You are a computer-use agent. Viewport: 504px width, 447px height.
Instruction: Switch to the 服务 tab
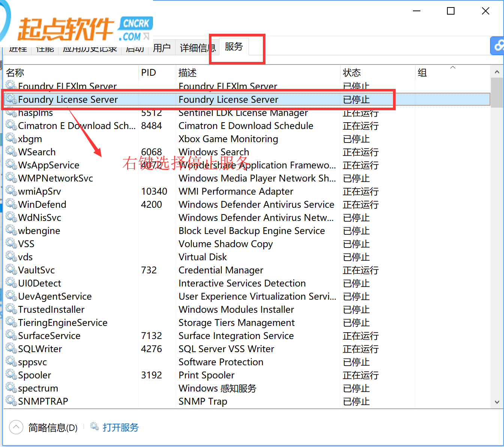click(234, 46)
